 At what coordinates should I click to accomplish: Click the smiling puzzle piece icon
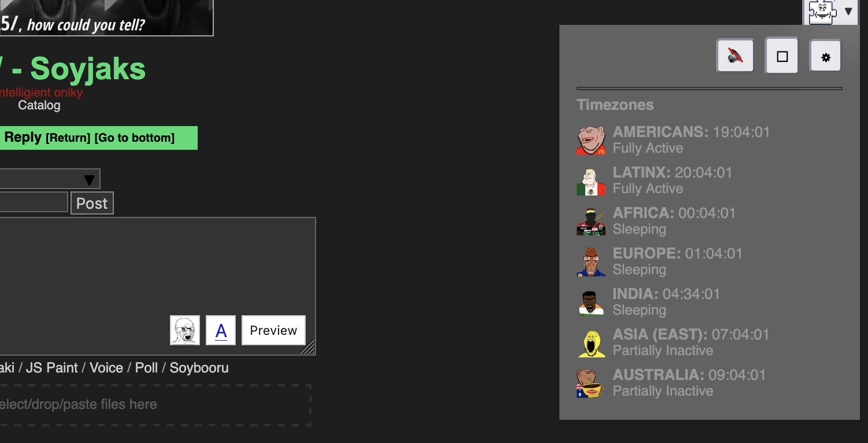pos(822,12)
